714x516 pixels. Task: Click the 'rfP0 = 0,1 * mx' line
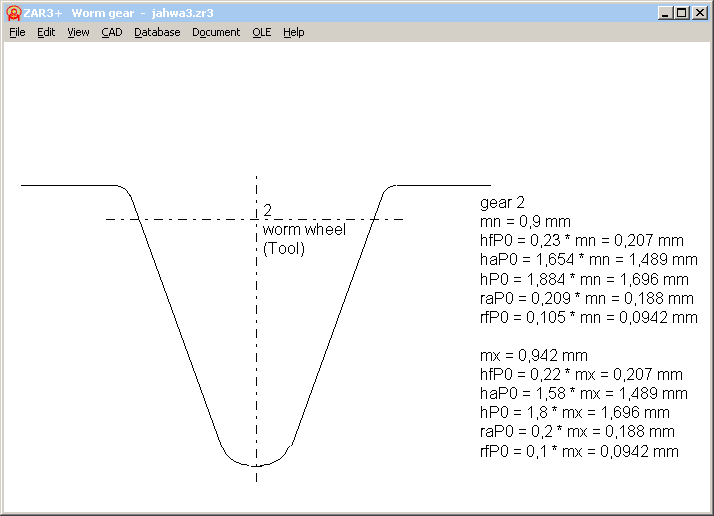tap(580, 451)
